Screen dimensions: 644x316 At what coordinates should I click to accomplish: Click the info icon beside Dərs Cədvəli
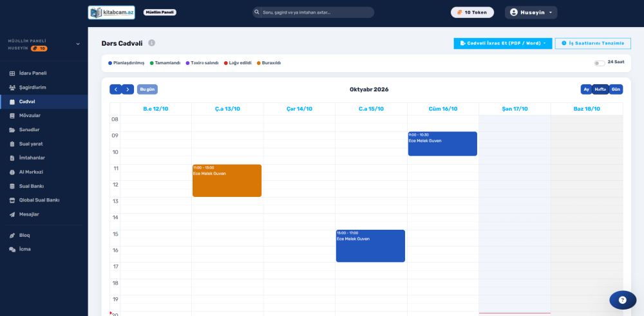click(151, 43)
